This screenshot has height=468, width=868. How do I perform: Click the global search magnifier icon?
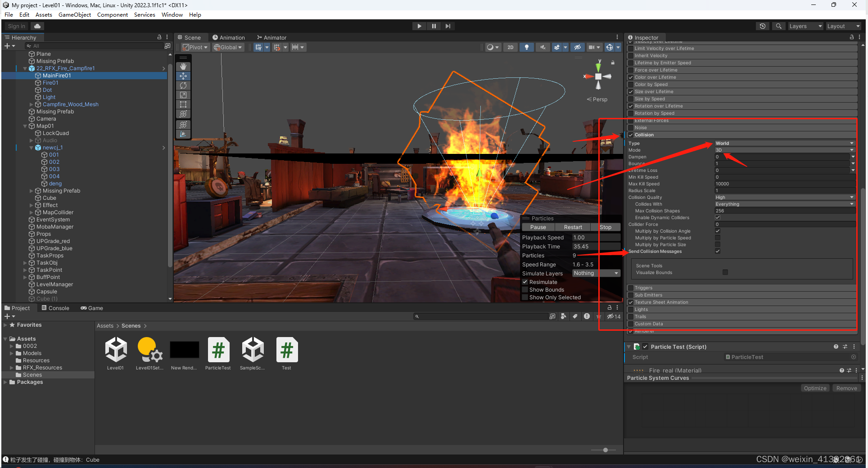tap(778, 26)
